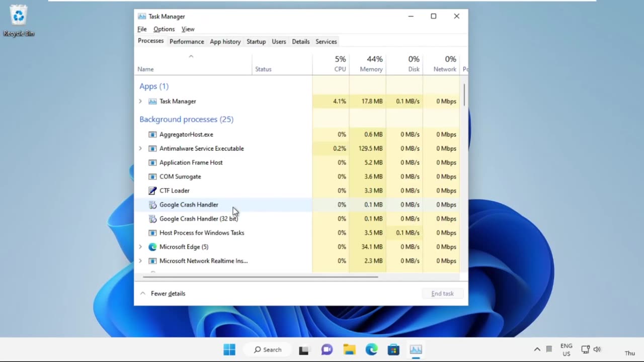Click the Google Crash Handler (32 bit) icon
644x362 pixels.
click(x=152, y=219)
